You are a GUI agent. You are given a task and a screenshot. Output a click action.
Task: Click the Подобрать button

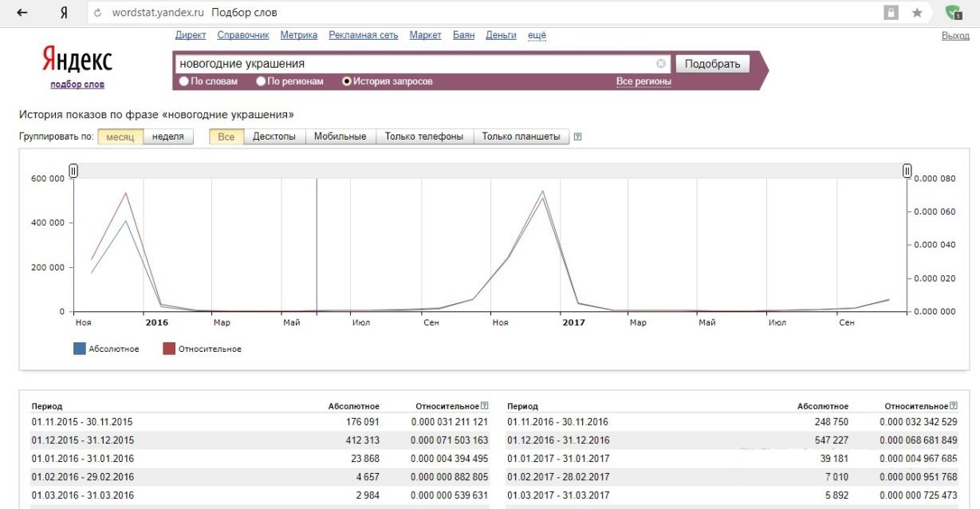(713, 64)
